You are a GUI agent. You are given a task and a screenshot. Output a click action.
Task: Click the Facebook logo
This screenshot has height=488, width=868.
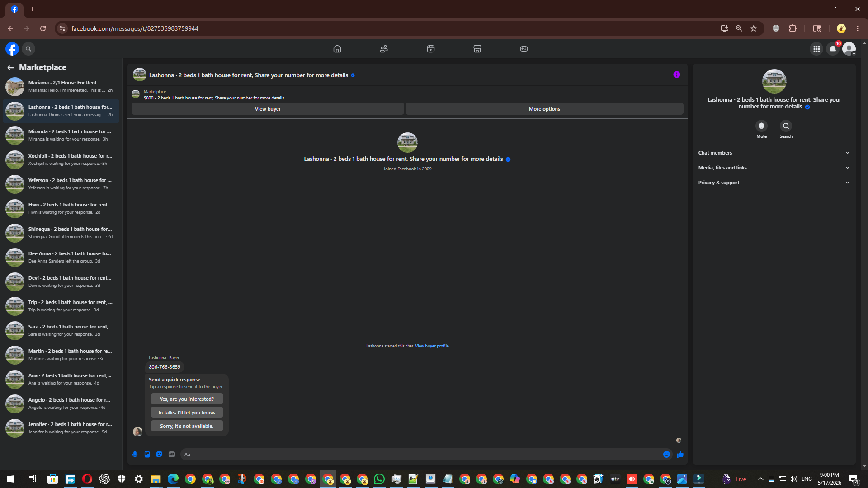click(12, 49)
